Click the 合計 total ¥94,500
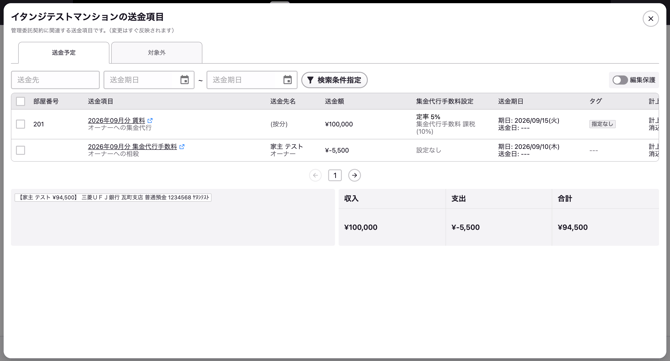 coord(573,227)
